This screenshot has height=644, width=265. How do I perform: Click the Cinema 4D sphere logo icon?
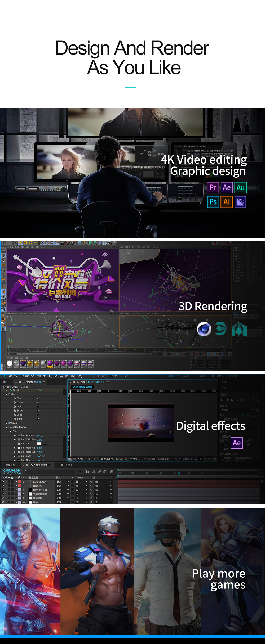point(204,329)
